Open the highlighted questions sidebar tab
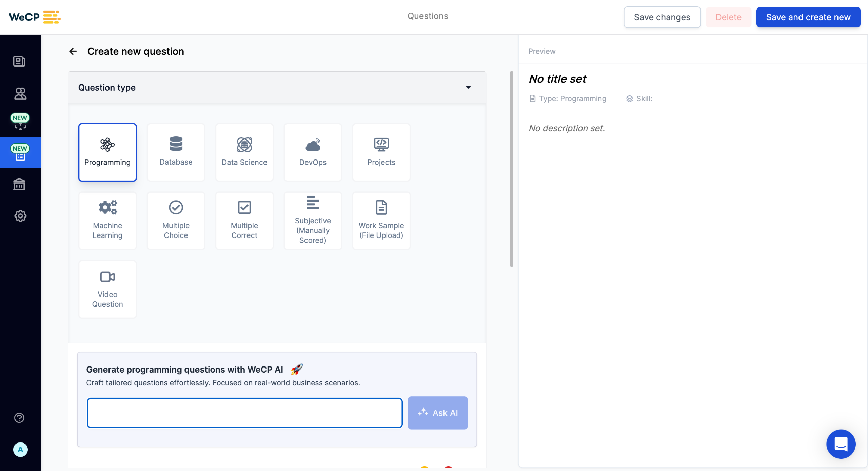 click(20, 152)
